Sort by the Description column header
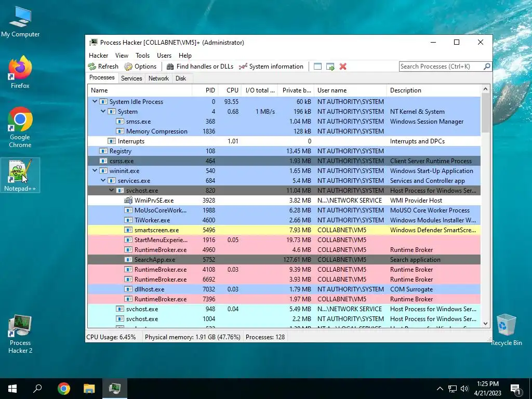Image resolution: width=532 pixels, height=399 pixels. (434, 90)
